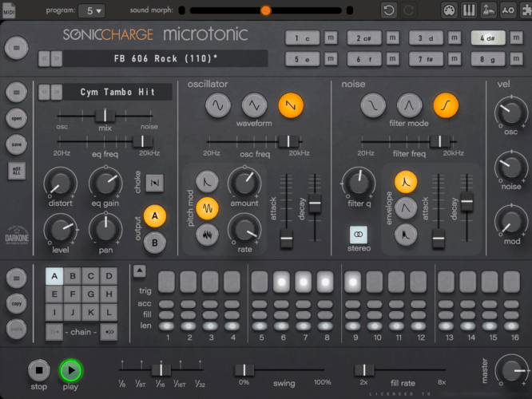Select drum channel 1 c

click(302, 38)
